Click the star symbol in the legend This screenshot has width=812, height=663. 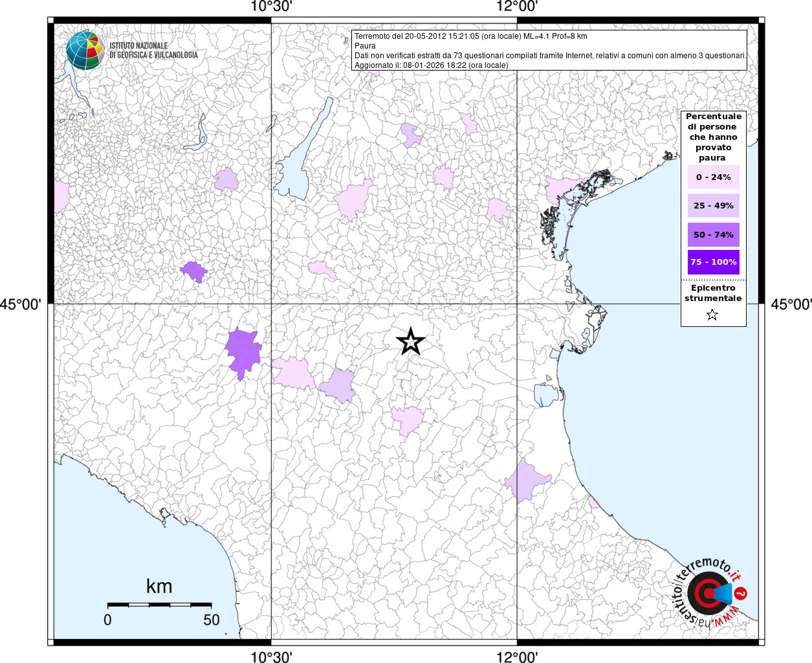click(x=712, y=315)
